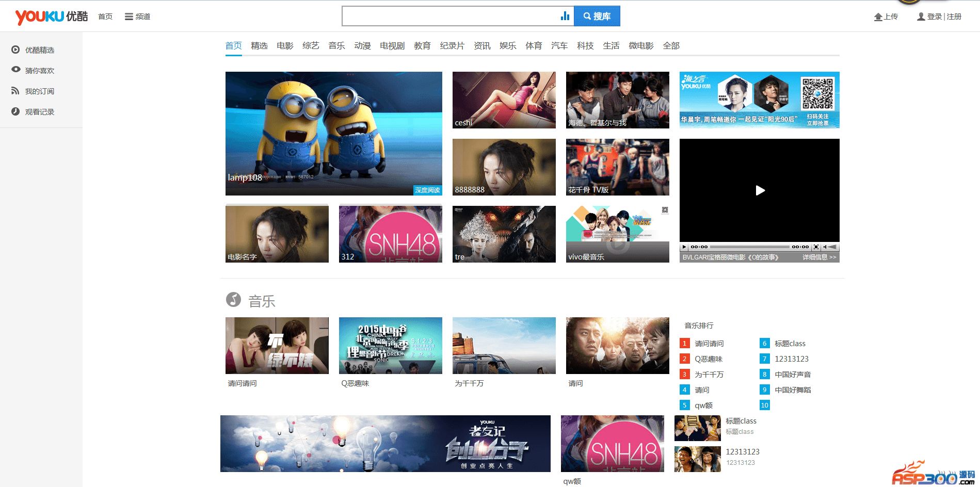This screenshot has height=487, width=980.
Task: Click the bar chart icon in the search box
Action: pyautogui.click(x=565, y=17)
